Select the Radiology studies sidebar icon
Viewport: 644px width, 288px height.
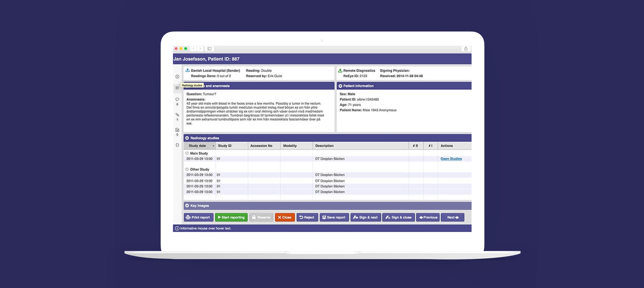coord(177,87)
